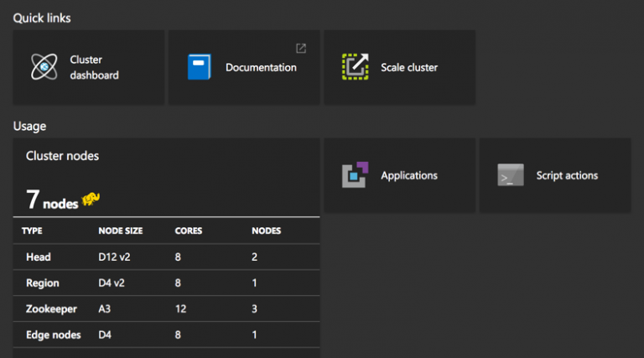The image size is (644, 358).
Task: Click the Cluster nodes tile title
Action: pyautogui.click(x=63, y=156)
